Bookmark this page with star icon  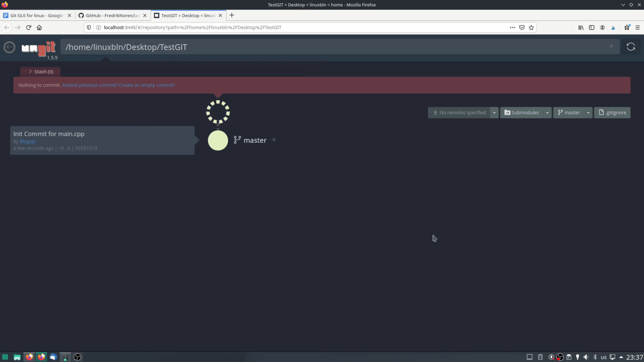(531, 27)
